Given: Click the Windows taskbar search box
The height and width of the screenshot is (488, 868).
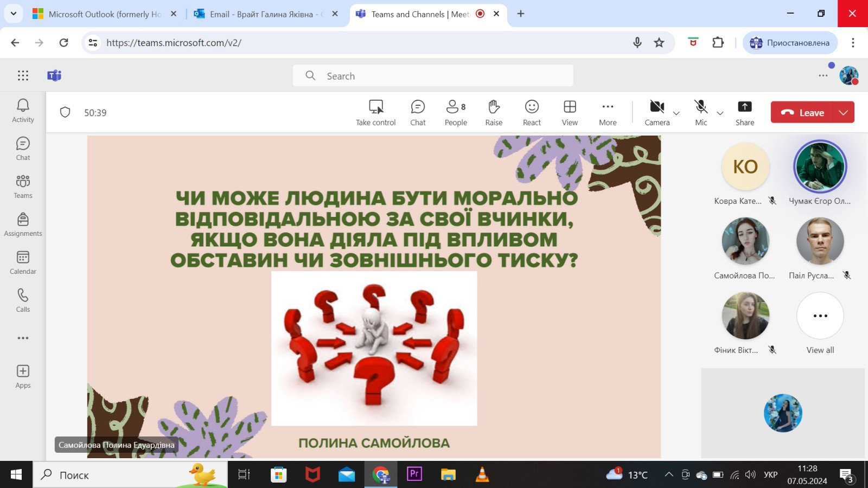Looking at the screenshot, I should (x=130, y=475).
